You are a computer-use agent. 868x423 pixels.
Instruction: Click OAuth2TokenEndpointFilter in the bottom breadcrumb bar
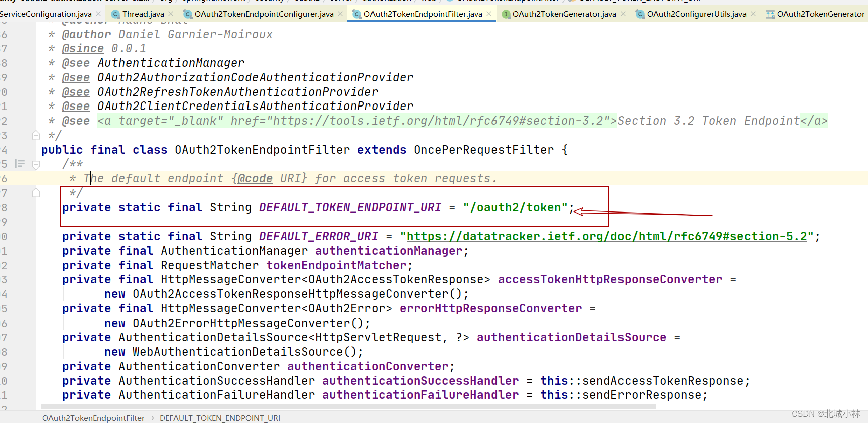click(x=93, y=418)
